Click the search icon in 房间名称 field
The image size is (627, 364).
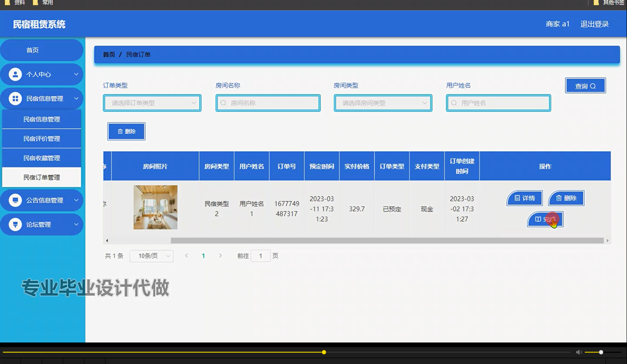click(223, 103)
